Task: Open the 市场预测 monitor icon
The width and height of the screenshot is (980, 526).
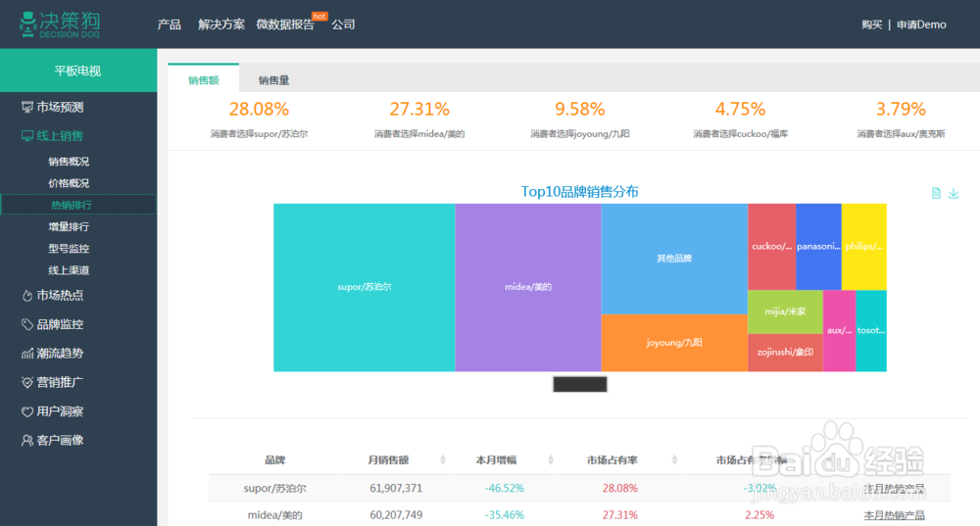Action: pos(26,108)
